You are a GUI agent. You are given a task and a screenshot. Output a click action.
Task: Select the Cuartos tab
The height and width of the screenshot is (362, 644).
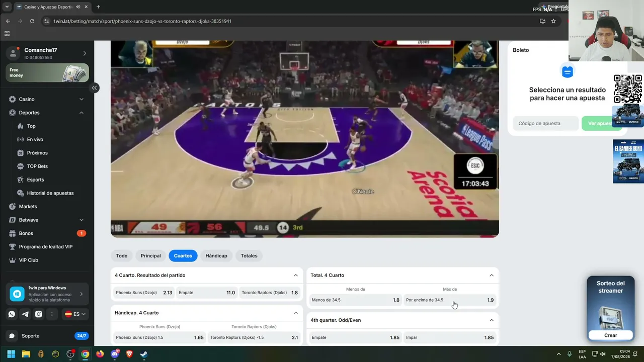click(x=183, y=256)
